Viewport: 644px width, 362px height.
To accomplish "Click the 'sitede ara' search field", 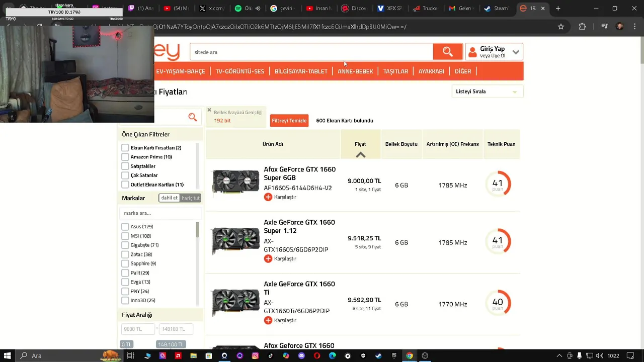I will pyautogui.click(x=311, y=52).
